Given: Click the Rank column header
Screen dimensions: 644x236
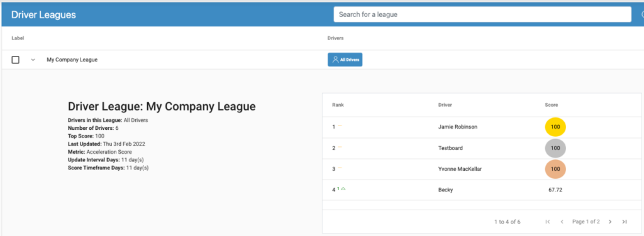Looking at the screenshot, I should (338, 105).
